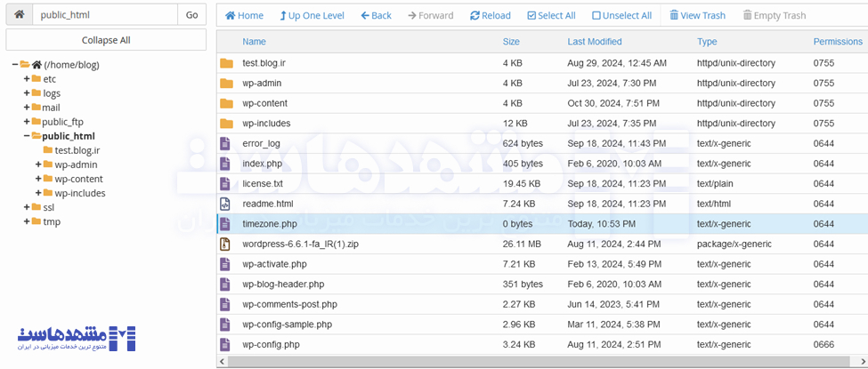The height and width of the screenshot is (369, 868).
Task: Expand the wp-content folder in tree
Action: pos(38,179)
